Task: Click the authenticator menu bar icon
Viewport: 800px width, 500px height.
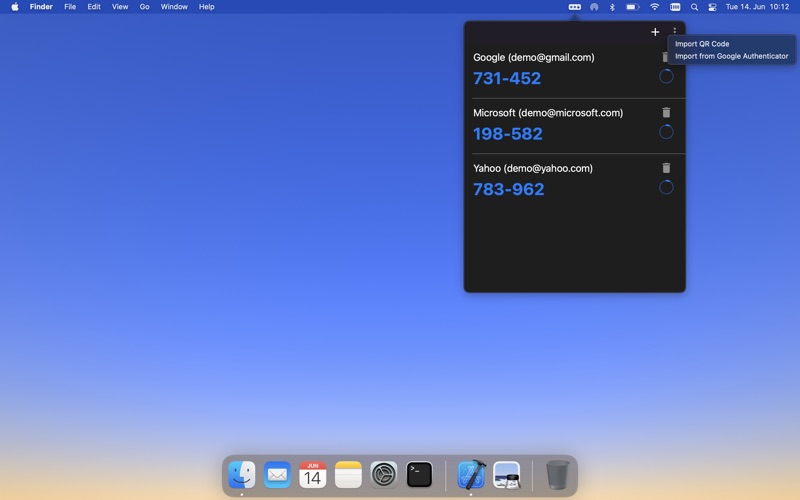Action: coord(575,7)
